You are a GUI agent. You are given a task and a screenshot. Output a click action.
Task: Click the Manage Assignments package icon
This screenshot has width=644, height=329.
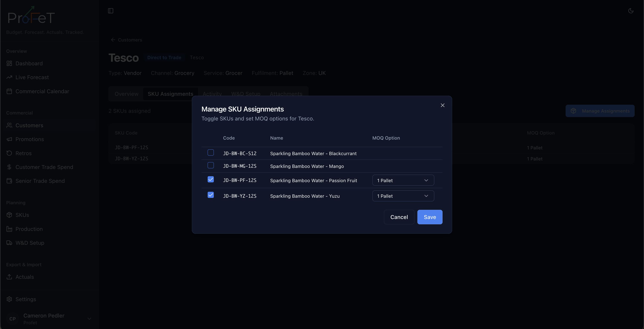tap(573, 111)
